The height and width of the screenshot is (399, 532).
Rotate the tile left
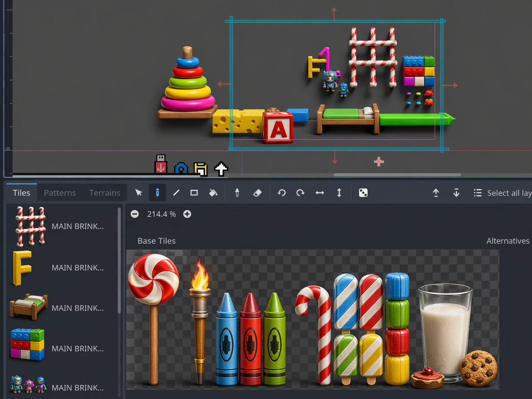tap(282, 193)
